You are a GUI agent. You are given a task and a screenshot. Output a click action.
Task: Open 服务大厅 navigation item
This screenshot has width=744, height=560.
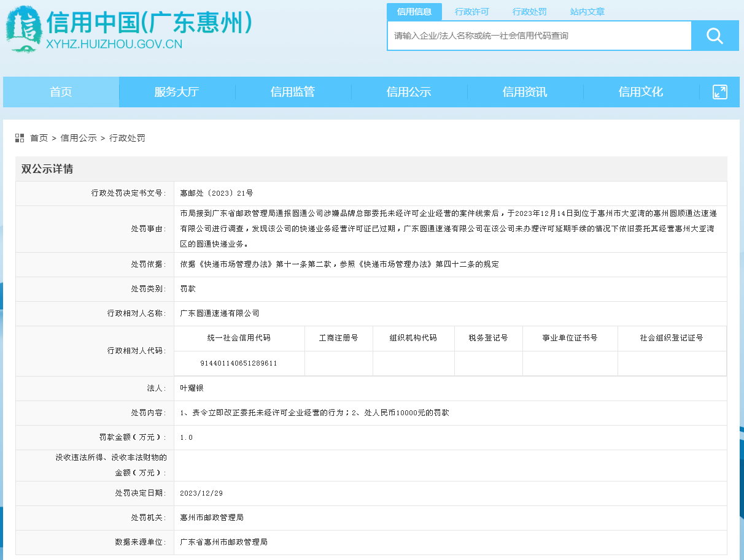177,92
